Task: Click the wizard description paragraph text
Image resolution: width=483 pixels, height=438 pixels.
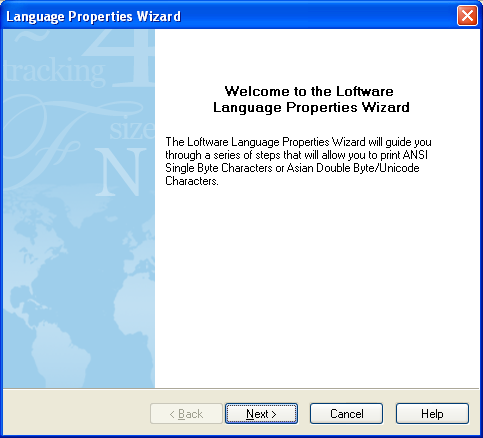Action: pos(298,161)
